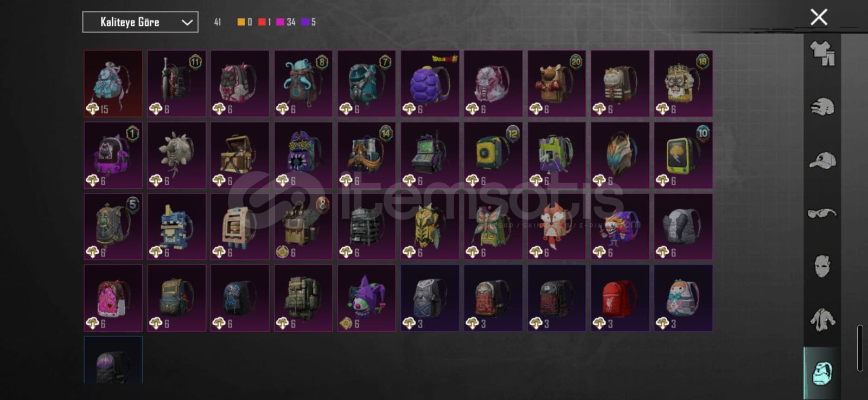Select the wooden treasure chest backpack
The height and width of the screenshot is (400, 868).
(x=240, y=155)
